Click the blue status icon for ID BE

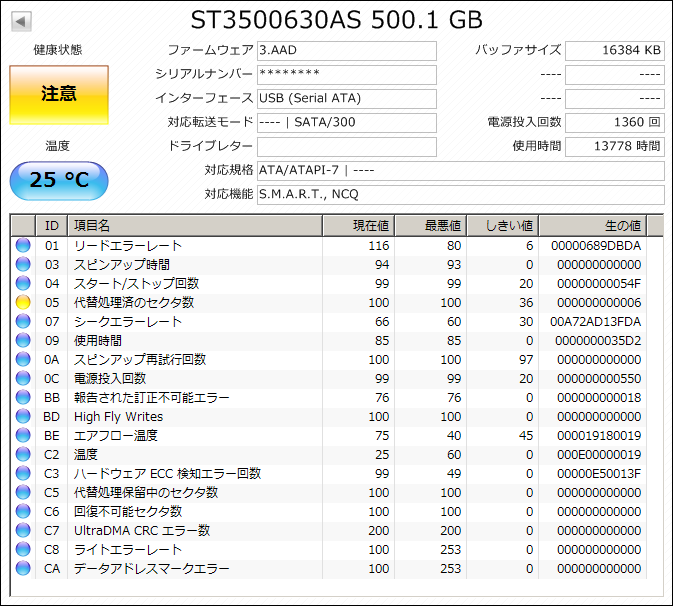click(23, 436)
